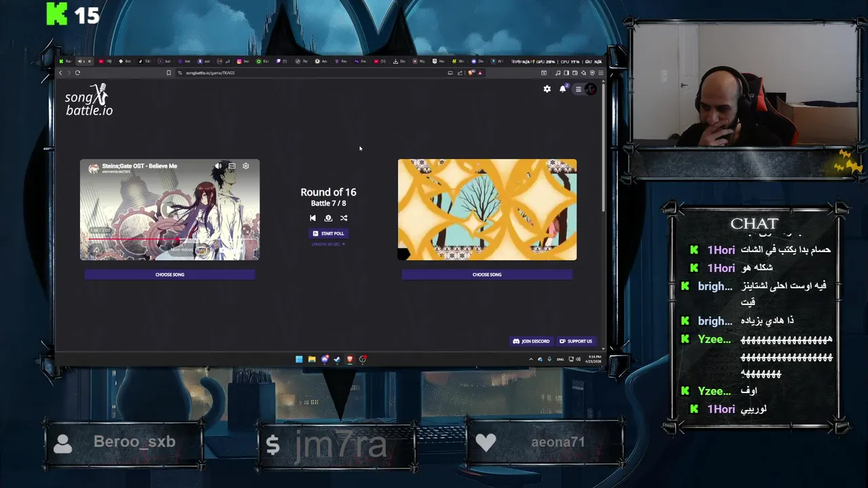Share the Believe Me video
Viewport: 868px width, 488px height.
(96, 250)
